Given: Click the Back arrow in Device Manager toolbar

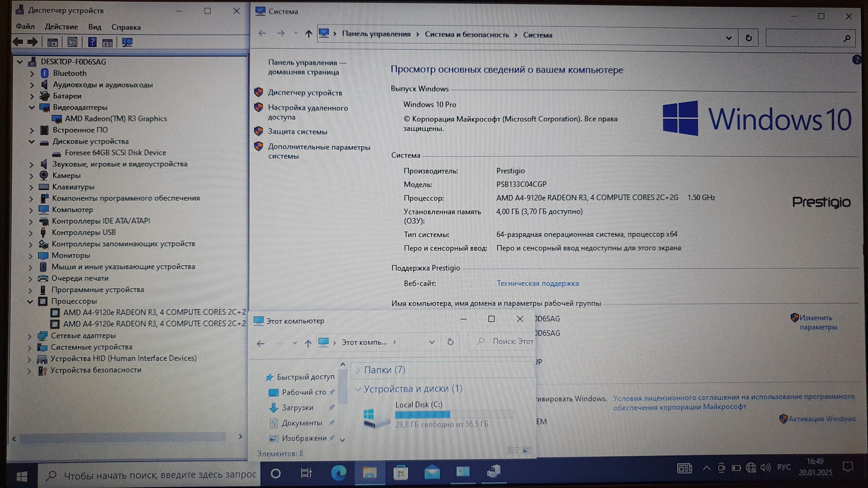Looking at the screenshot, I should (x=18, y=42).
